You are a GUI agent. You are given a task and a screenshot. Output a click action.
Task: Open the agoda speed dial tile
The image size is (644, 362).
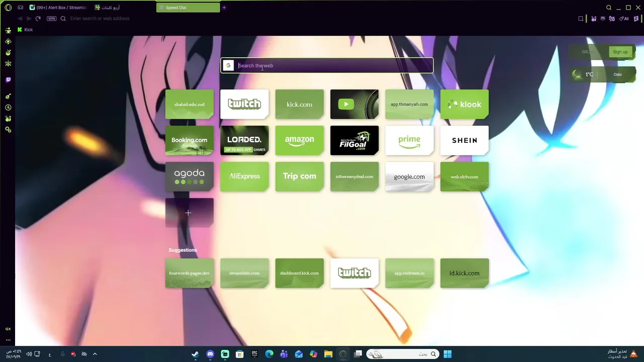(x=189, y=176)
